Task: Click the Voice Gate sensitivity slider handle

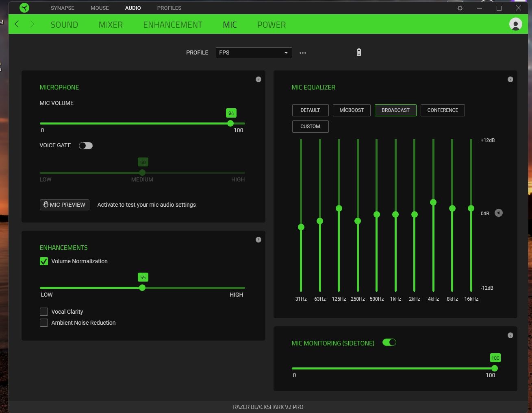Action: click(142, 173)
